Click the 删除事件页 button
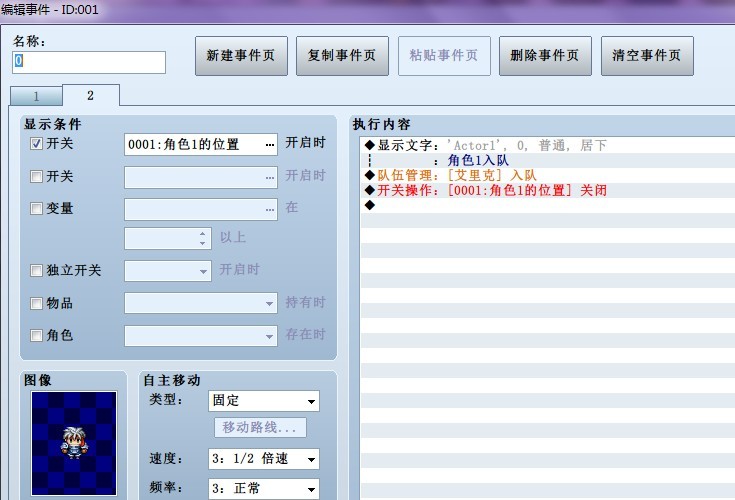735x500 pixels. coord(545,56)
